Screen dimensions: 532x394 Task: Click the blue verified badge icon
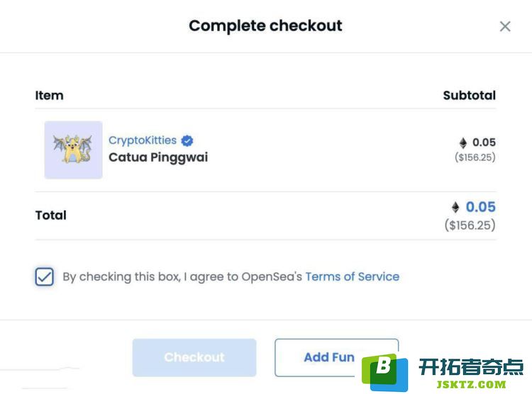tap(187, 140)
